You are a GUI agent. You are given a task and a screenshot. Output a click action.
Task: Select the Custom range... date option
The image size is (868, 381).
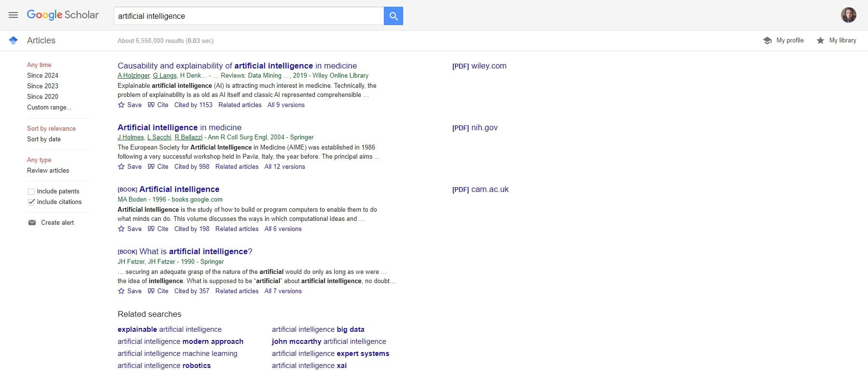click(x=49, y=107)
